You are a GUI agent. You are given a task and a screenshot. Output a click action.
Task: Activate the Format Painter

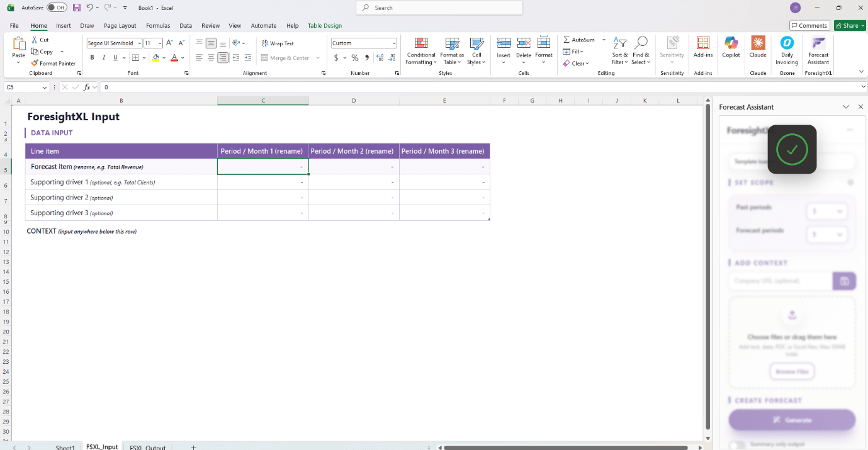(x=54, y=63)
